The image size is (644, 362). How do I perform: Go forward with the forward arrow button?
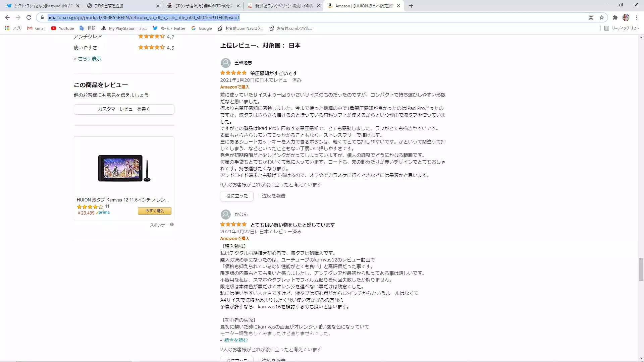(18, 17)
